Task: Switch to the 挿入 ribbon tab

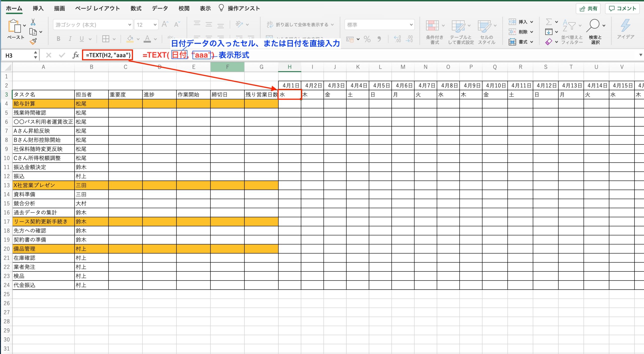Action: coord(38,8)
